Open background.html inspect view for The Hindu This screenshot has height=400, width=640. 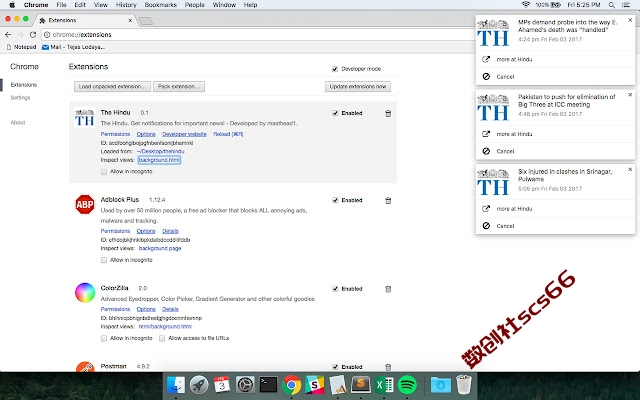point(159,160)
